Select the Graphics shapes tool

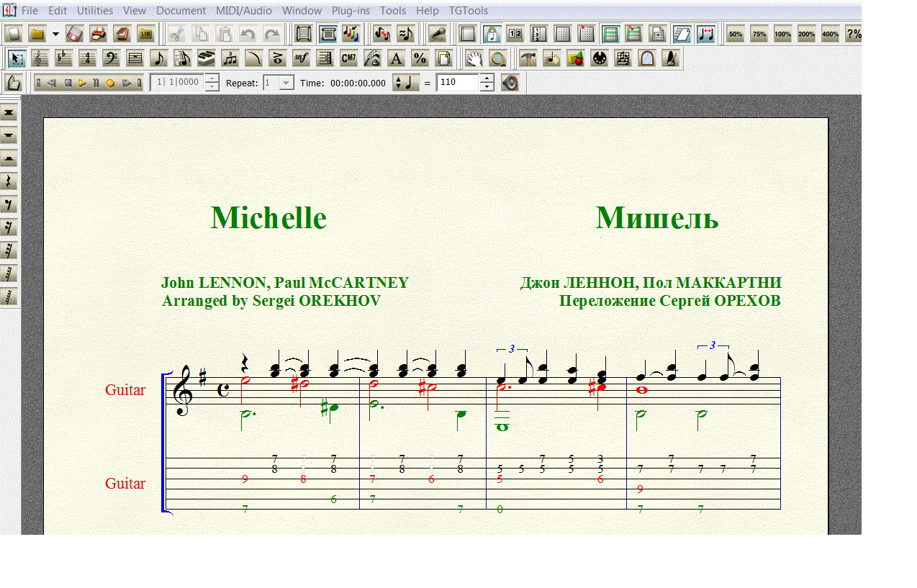(574, 58)
